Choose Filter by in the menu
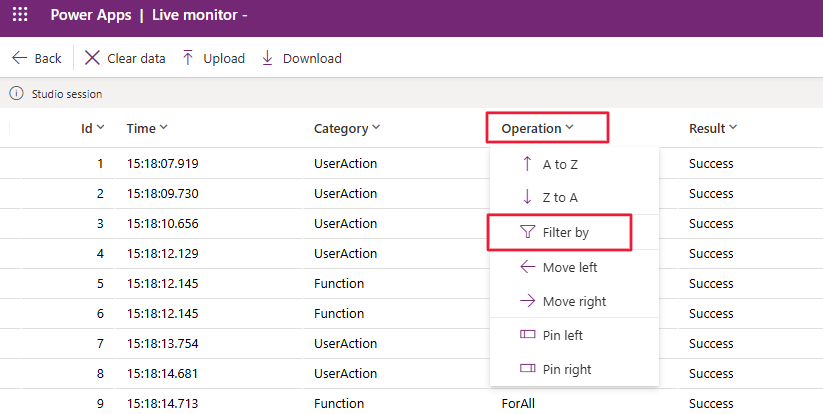The height and width of the screenshot is (414, 823). tap(574, 232)
